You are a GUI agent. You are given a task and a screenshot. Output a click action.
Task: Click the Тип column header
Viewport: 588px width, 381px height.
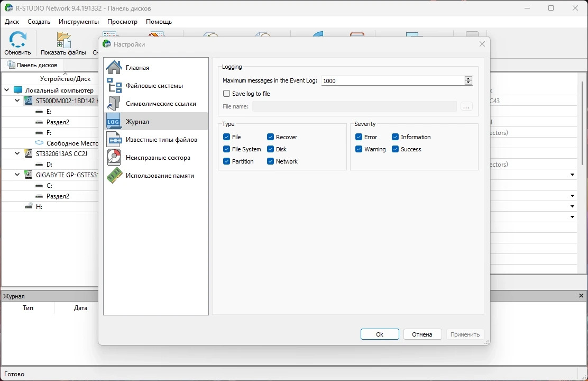pyautogui.click(x=28, y=308)
